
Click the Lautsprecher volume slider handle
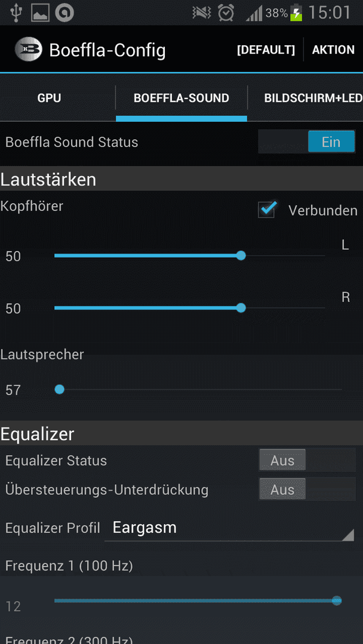click(x=60, y=389)
